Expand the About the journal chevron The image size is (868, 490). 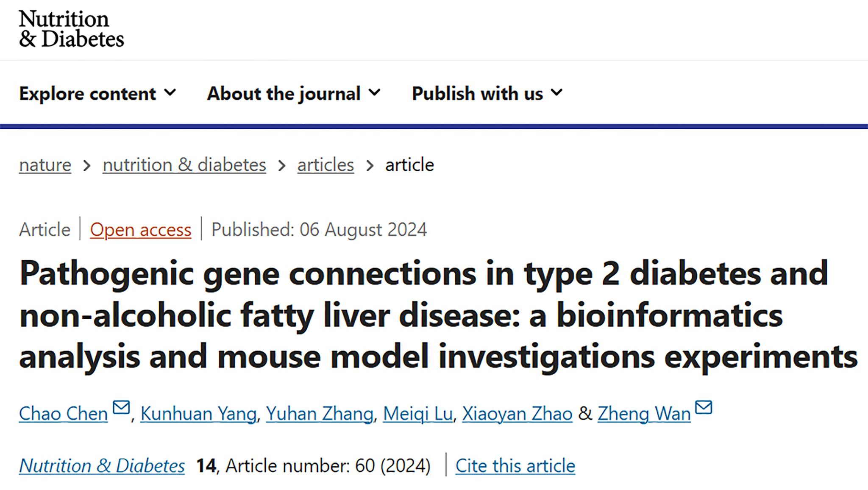(375, 92)
